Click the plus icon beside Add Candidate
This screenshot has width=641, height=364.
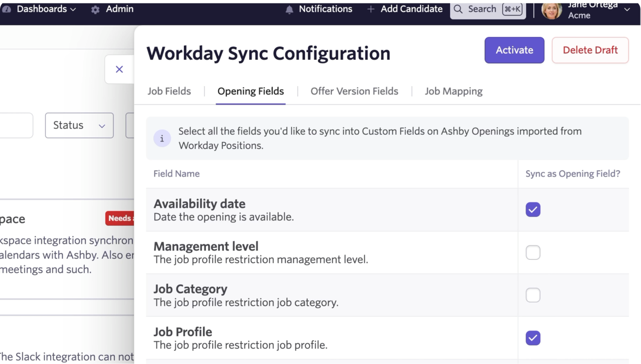(x=371, y=9)
